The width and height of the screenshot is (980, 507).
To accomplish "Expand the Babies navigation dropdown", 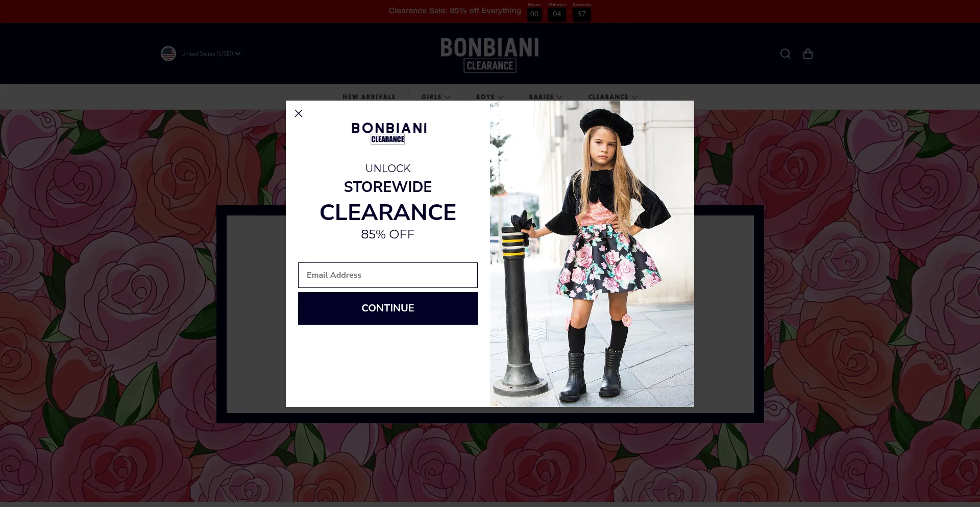I will (546, 97).
